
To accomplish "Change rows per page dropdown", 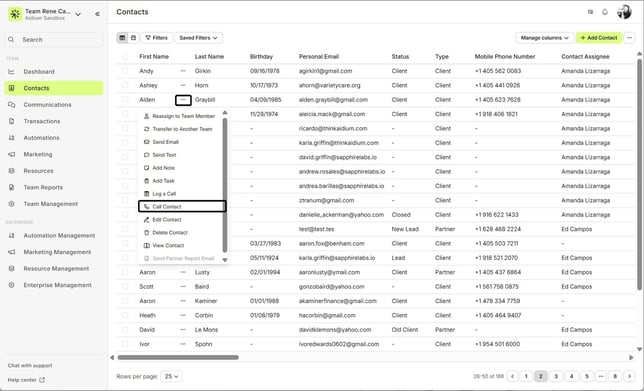I will (x=172, y=376).
